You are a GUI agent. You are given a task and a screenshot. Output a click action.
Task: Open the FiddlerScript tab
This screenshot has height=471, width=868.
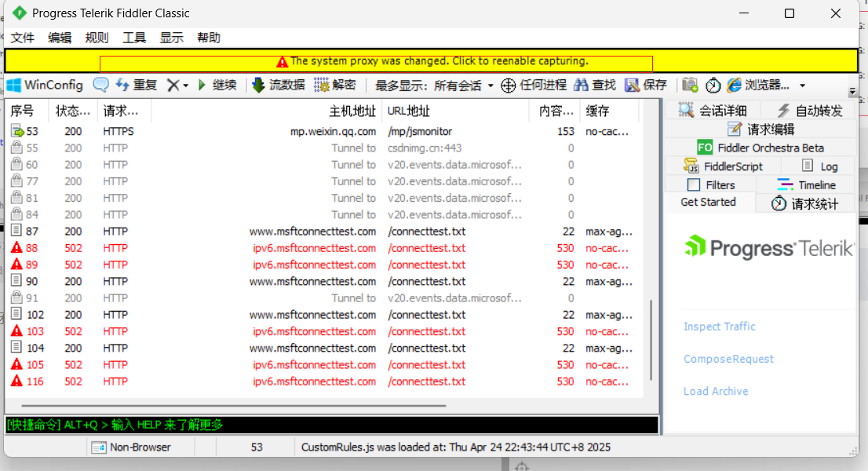(x=723, y=166)
